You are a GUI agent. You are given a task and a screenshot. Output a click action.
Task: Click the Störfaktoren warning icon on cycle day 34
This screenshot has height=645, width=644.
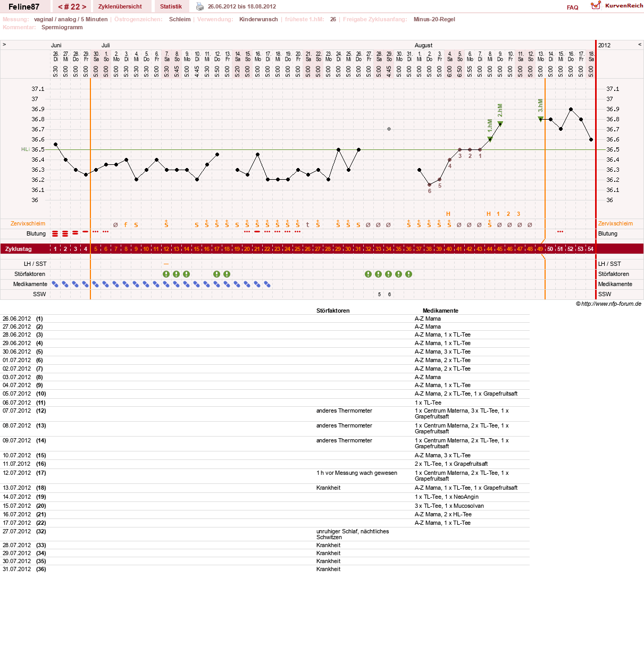click(389, 274)
